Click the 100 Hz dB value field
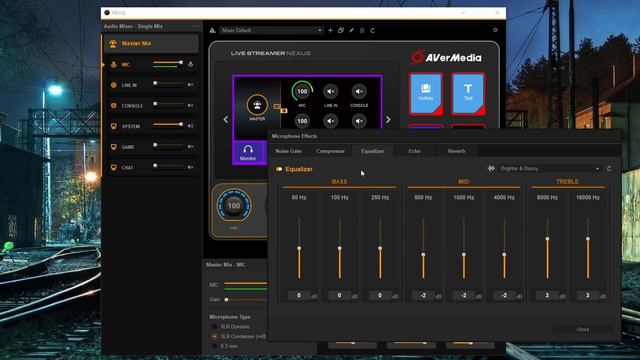The image size is (640, 360). click(340, 295)
